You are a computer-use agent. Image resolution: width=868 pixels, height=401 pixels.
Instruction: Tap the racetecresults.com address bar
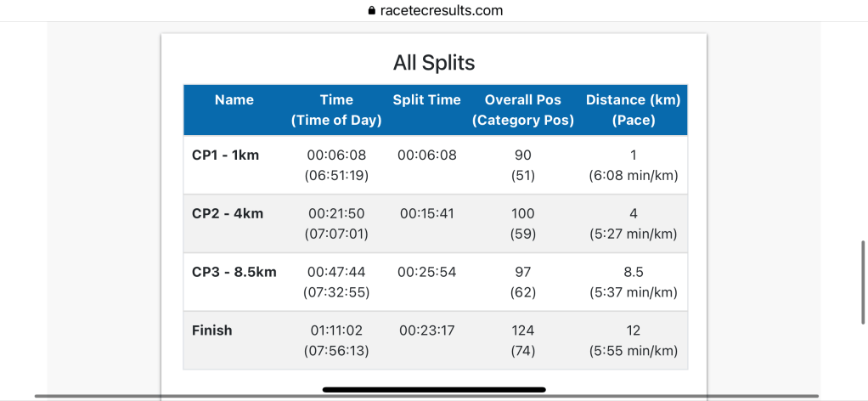click(x=440, y=11)
